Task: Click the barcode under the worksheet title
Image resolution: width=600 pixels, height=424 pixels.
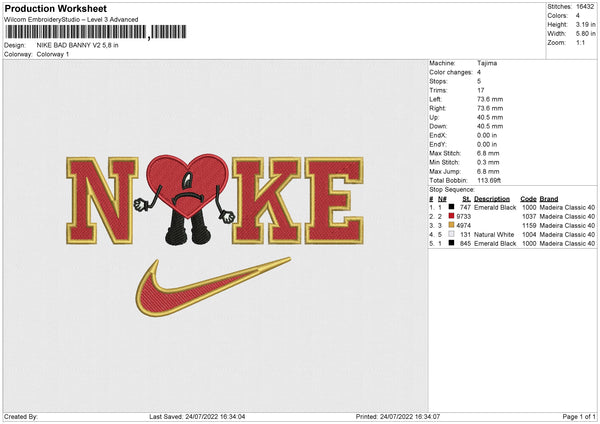Action: coord(95,32)
